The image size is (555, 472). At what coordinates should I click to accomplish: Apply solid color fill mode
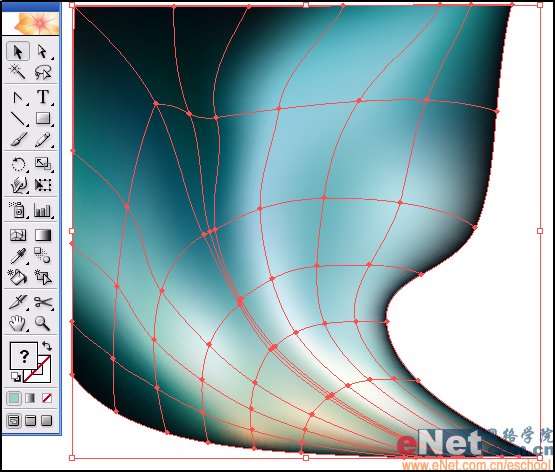[x=14, y=398]
